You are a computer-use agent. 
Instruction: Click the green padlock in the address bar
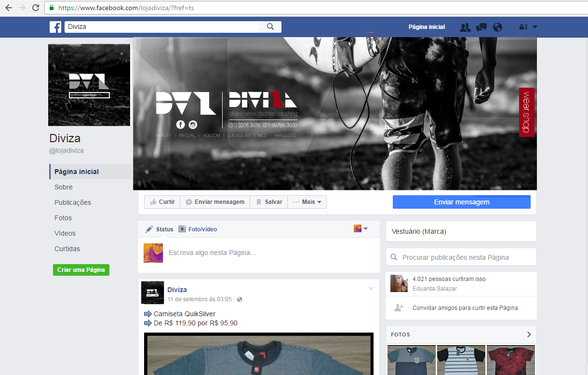tap(52, 8)
